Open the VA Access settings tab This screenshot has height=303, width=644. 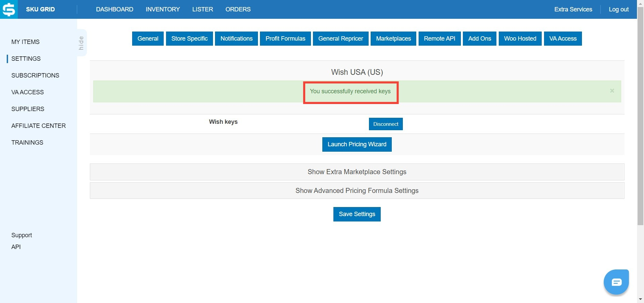[x=563, y=39]
